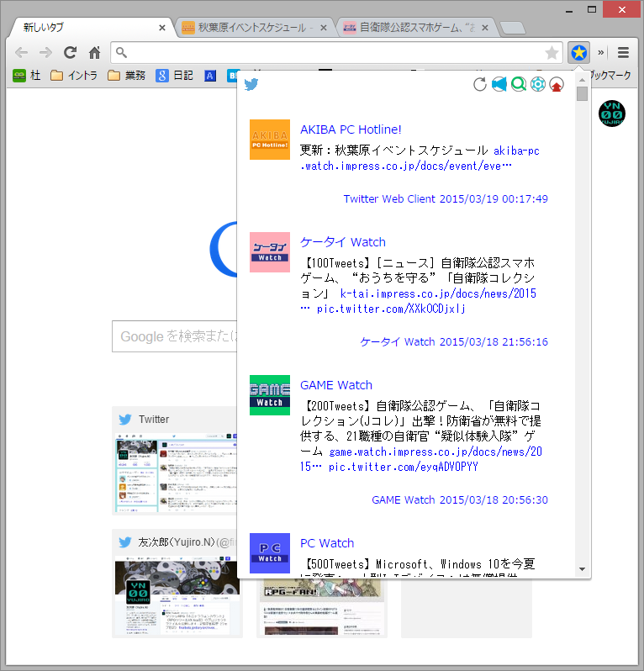Viewport: 644px width, 671px height.
Task: Open 友次郎(Yujiro.N) most-visited thumbnail
Action: 177,584
